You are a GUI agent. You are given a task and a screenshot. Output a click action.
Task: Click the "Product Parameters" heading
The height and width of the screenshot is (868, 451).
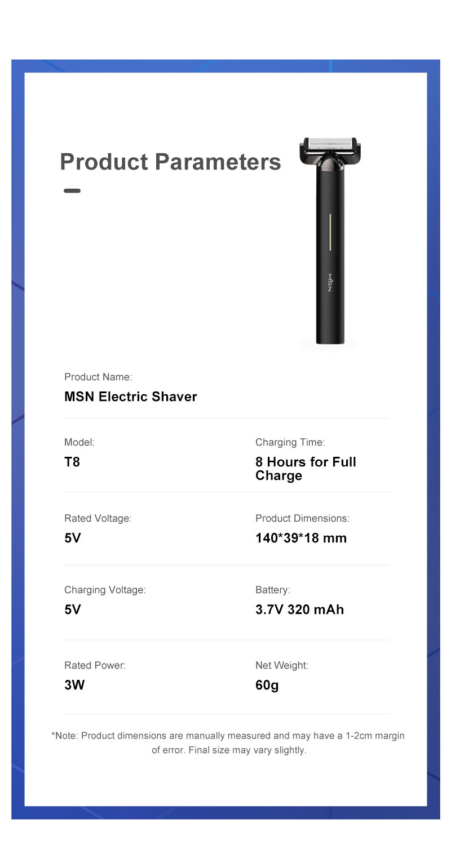pyautogui.click(x=170, y=162)
